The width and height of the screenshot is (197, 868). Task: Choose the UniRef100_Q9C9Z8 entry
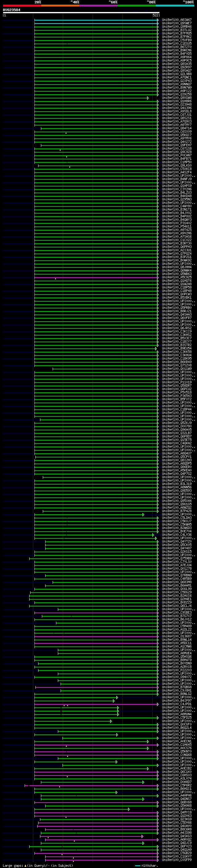176,152
